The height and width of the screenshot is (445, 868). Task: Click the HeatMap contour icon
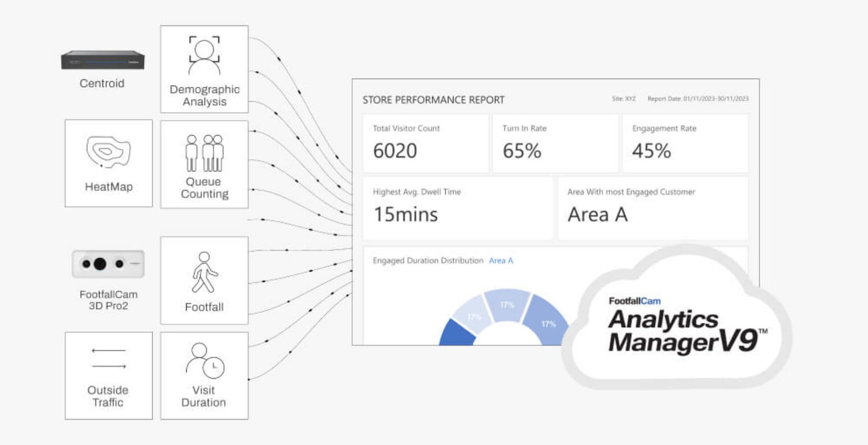click(108, 152)
